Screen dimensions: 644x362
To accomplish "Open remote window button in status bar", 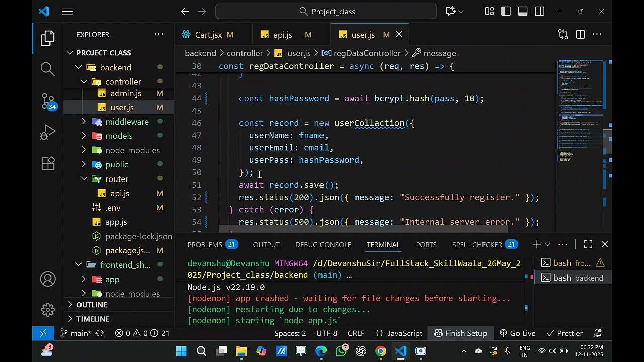I will coord(43,333).
